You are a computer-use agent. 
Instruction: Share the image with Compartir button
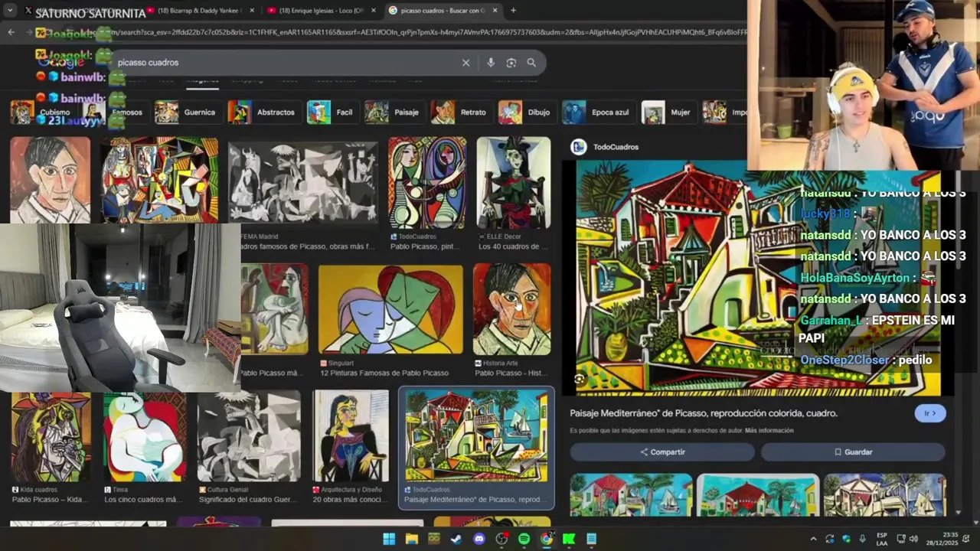662,452
